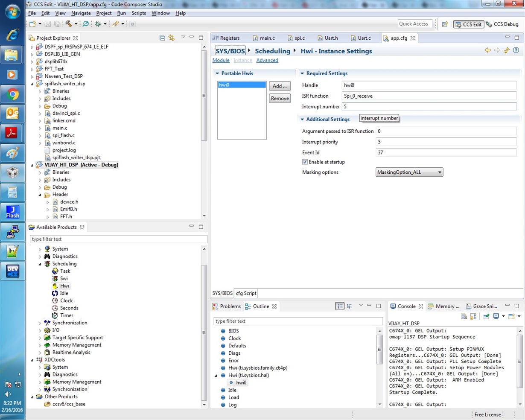Click the Remove button for Portable Hwis

pyautogui.click(x=280, y=99)
